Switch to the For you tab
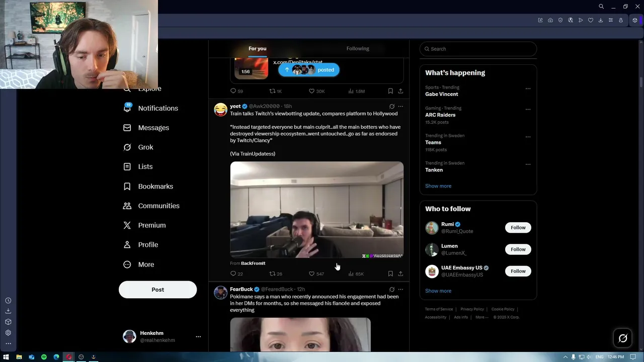This screenshot has width=644, height=362. 258,49
